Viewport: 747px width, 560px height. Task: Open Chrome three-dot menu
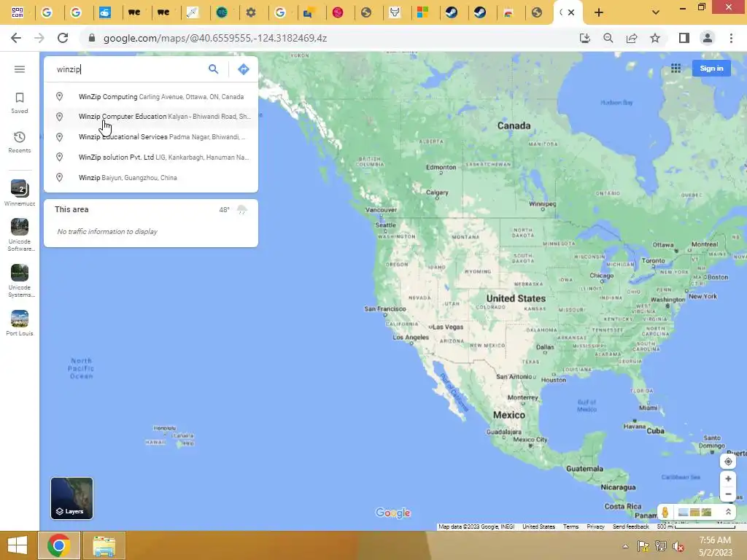[x=731, y=38]
